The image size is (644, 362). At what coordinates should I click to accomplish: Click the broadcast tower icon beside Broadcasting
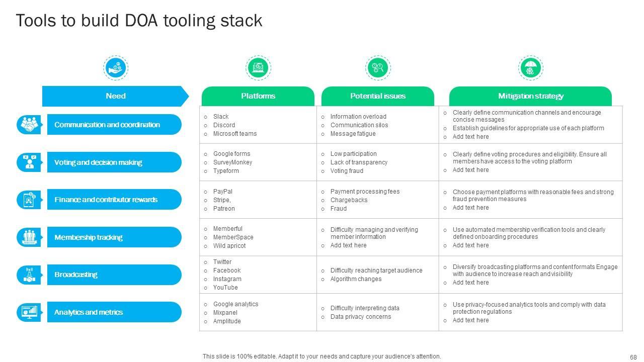click(30, 275)
